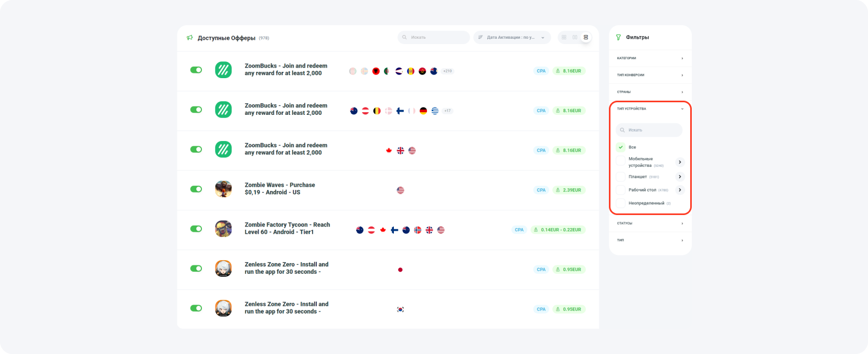Click the Japan flag on Zenless offer
Viewport: 868px width, 354px height.
[400, 270]
